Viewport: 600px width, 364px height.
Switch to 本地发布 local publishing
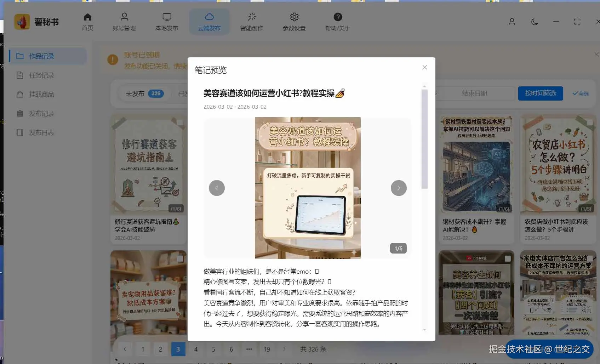(x=167, y=21)
